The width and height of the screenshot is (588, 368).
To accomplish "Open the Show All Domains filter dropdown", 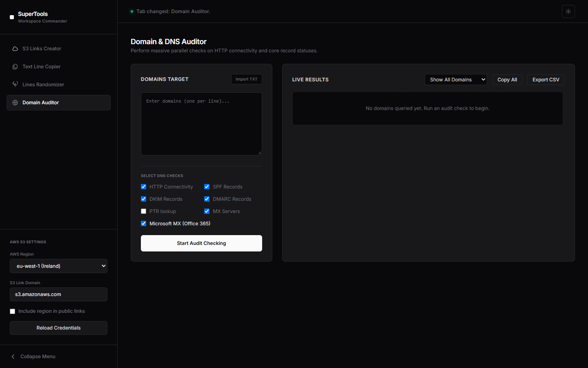I will [x=456, y=80].
